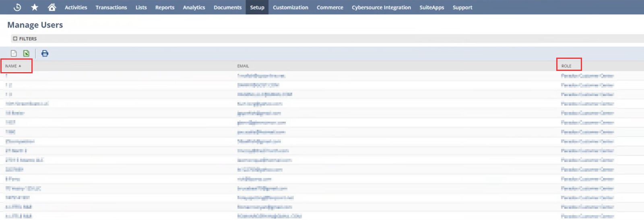
Task: Sort the list by Email column
Action: tap(243, 66)
